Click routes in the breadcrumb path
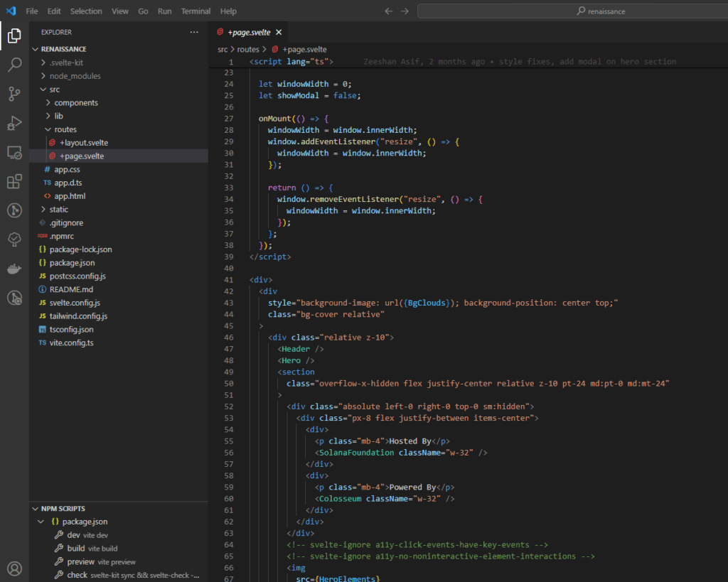728x582 pixels. (x=248, y=50)
